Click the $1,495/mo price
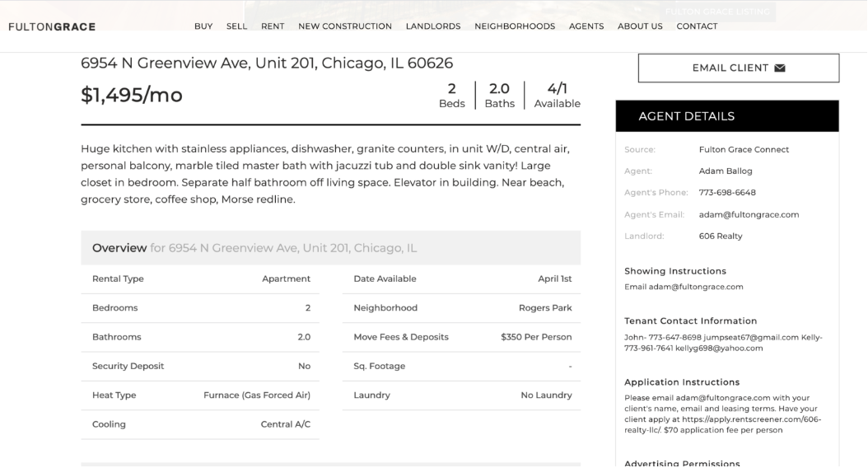The image size is (868, 468). pos(132,96)
